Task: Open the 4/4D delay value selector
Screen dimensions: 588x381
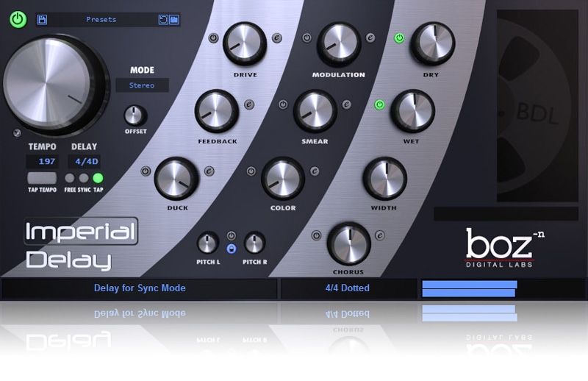Action: (87, 161)
